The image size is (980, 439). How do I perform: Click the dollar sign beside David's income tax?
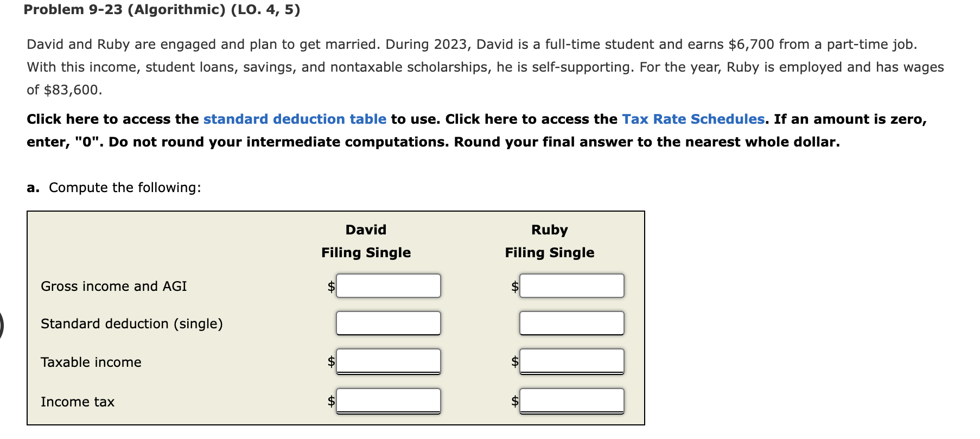coord(330,401)
